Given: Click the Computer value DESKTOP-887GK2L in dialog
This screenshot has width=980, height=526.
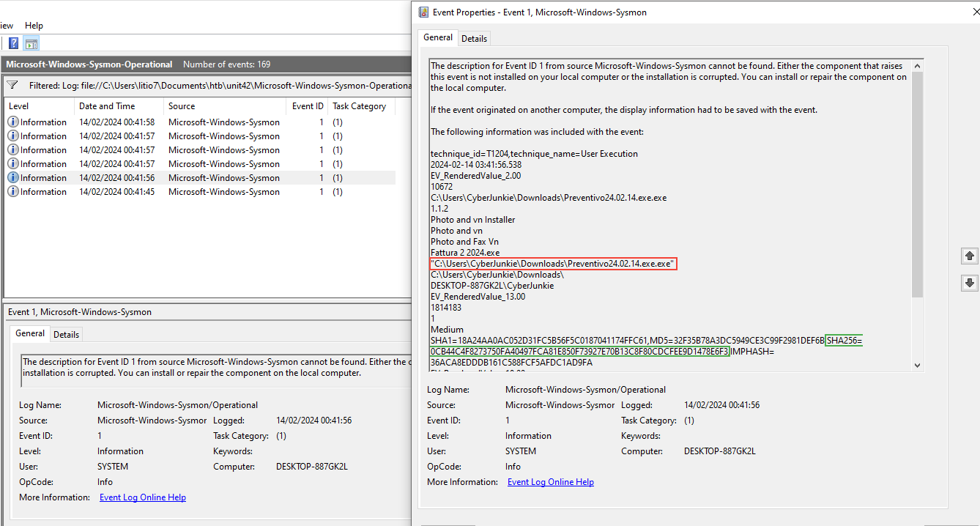Looking at the screenshot, I should tap(720, 451).
